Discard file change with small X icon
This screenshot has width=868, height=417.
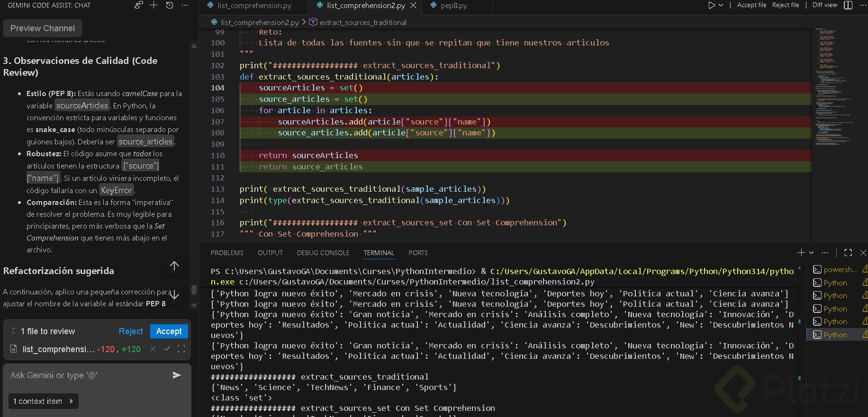click(153, 349)
